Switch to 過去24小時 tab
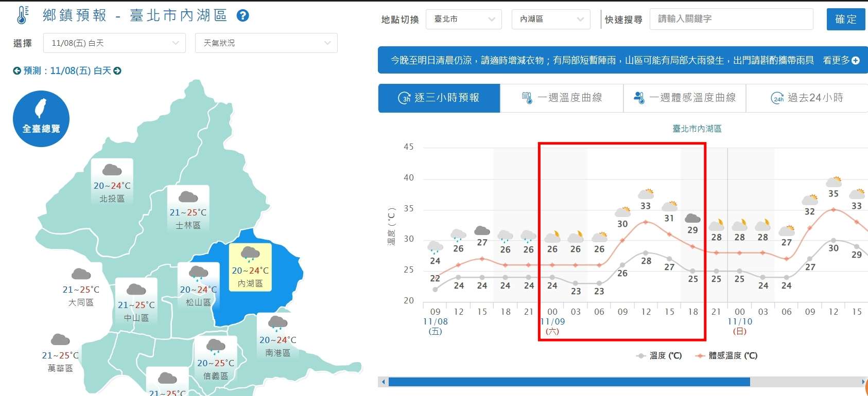Image resolution: width=868 pixels, height=396 pixels. click(x=807, y=98)
